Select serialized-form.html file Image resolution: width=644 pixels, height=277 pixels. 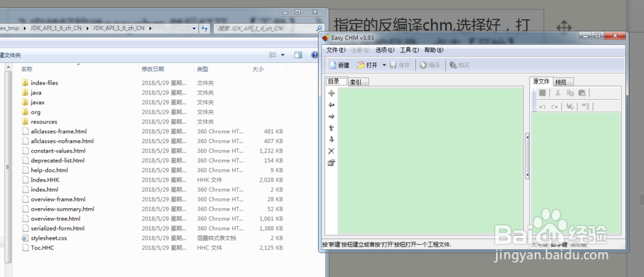57,228
